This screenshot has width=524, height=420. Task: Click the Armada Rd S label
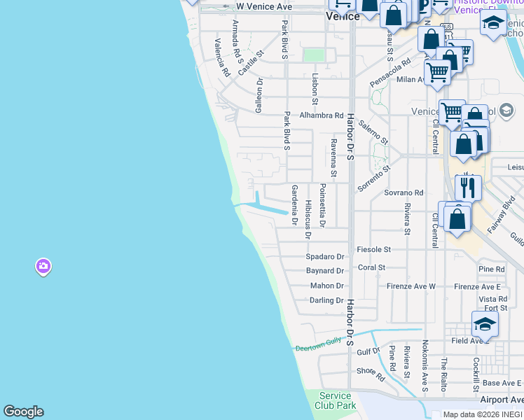click(x=237, y=42)
